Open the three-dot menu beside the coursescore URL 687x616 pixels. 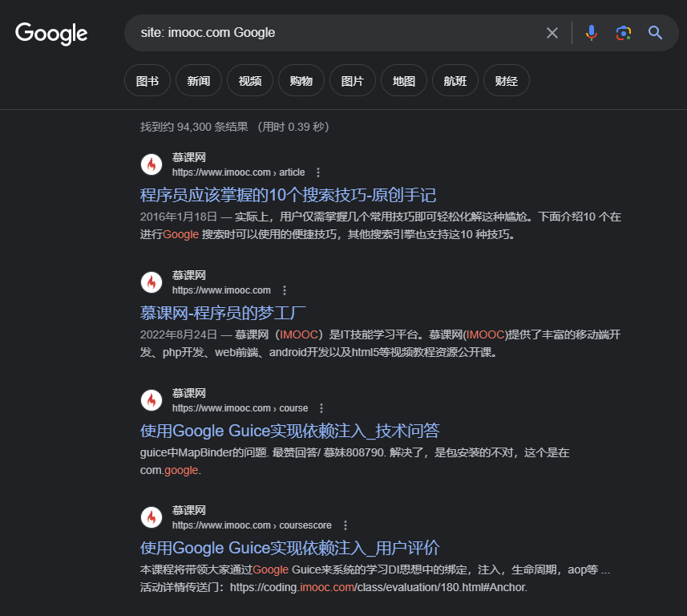coord(346,525)
